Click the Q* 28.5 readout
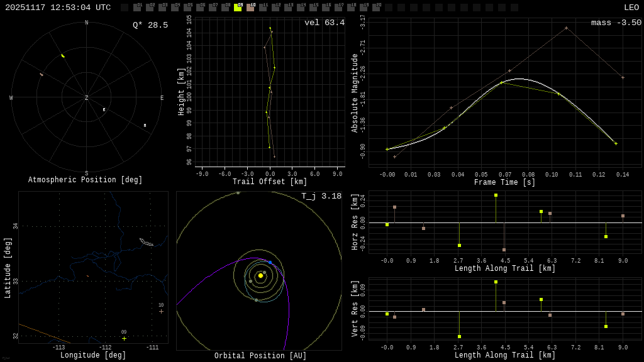This screenshot has height=362, width=644. pos(150,25)
